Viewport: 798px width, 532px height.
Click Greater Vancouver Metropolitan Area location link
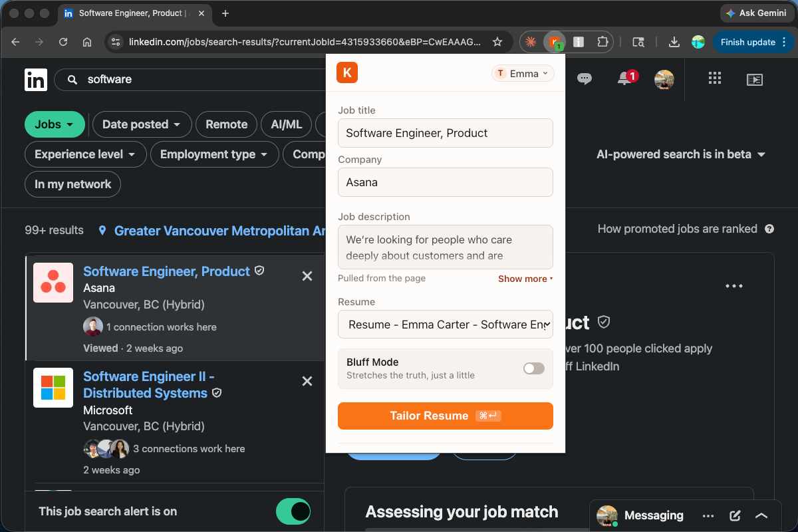pyautogui.click(x=219, y=231)
